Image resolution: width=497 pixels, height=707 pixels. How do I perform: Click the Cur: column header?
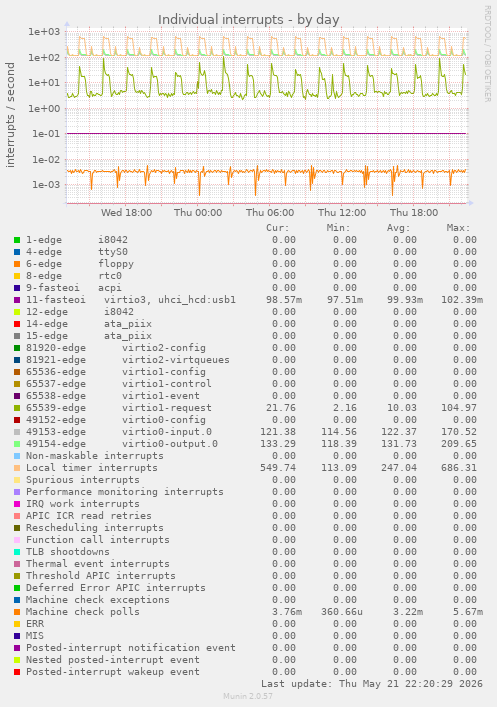point(277,228)
